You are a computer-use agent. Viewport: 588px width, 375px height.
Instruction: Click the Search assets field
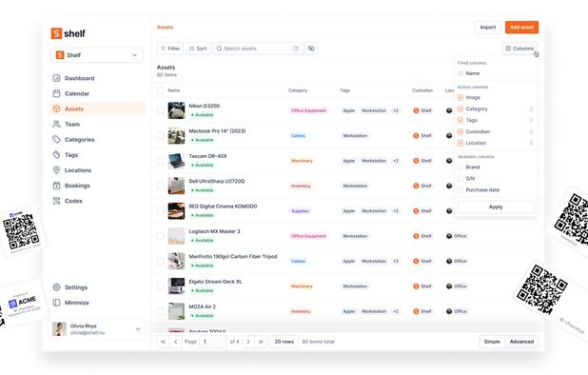coord(258,49)
